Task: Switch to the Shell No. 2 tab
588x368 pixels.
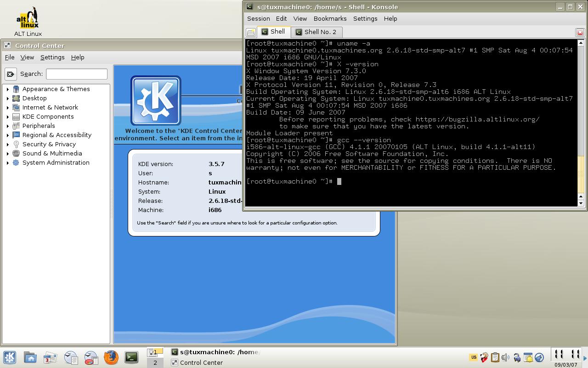Action: pyautogui.click(x=316, y=32)
